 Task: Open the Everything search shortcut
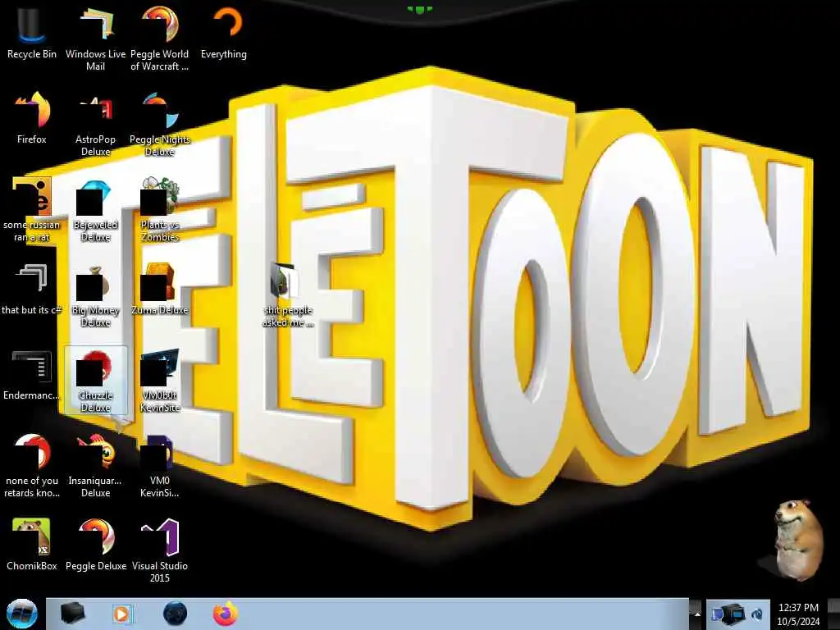224,33
